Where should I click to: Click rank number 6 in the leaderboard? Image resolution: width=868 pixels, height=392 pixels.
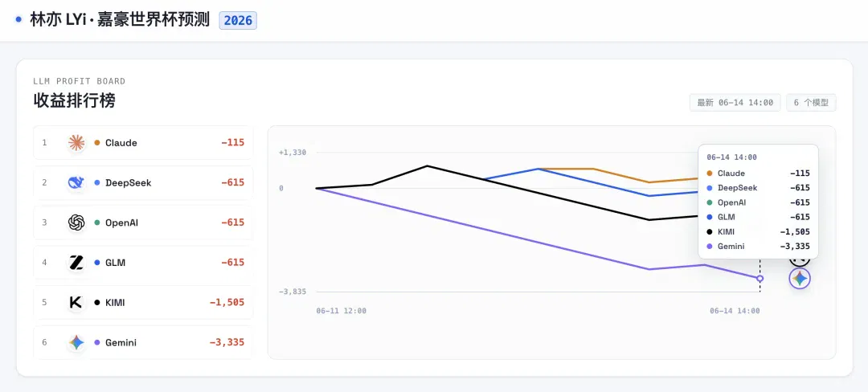(x=44, y=342)
